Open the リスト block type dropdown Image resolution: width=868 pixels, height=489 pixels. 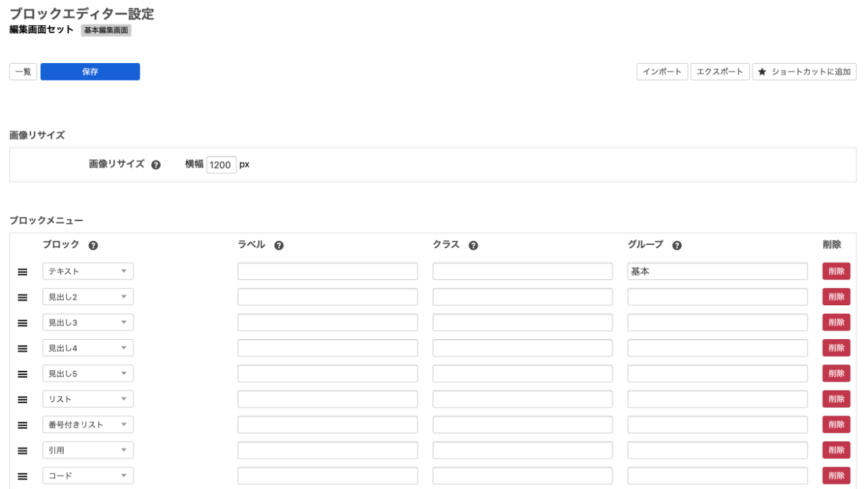pyautogui.click(x=87, y=398)
